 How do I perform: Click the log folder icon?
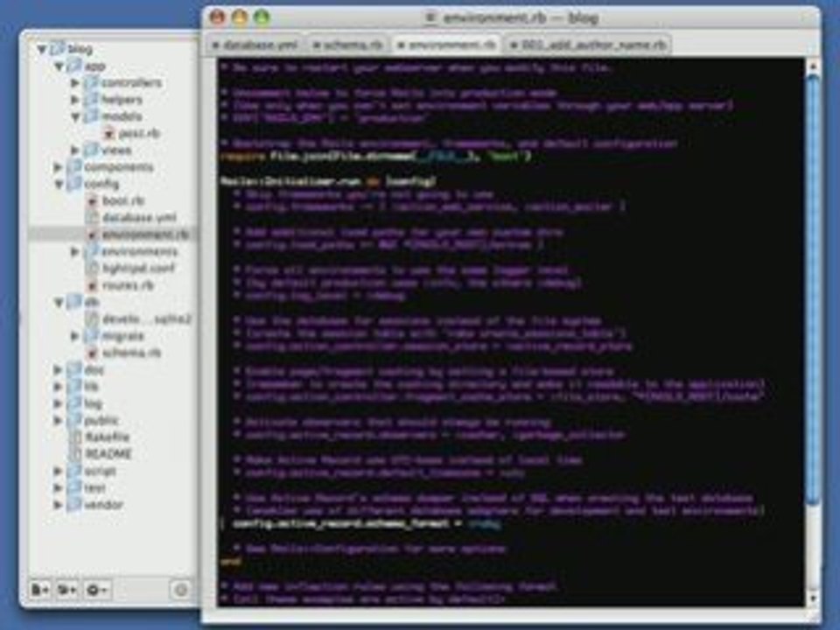tap(74, 403)
